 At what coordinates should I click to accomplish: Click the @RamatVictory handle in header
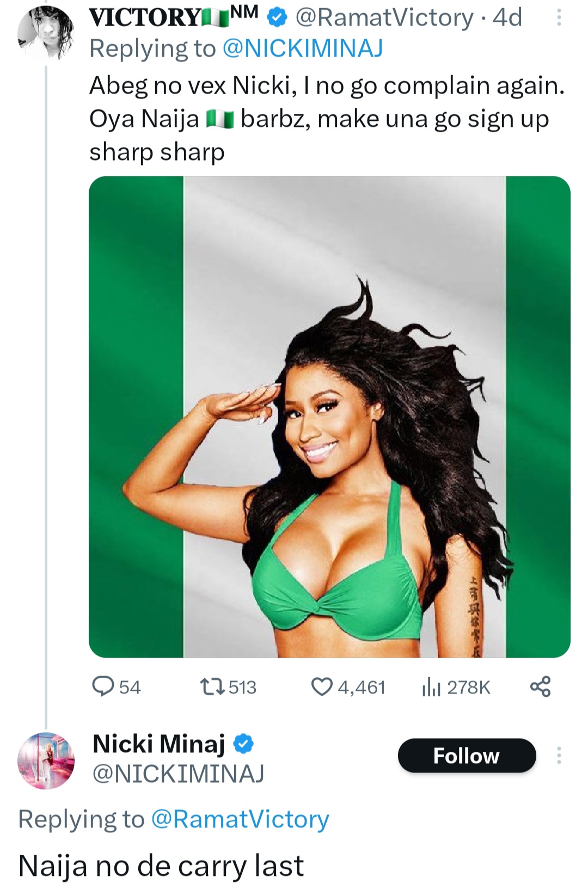click(384, 18)
